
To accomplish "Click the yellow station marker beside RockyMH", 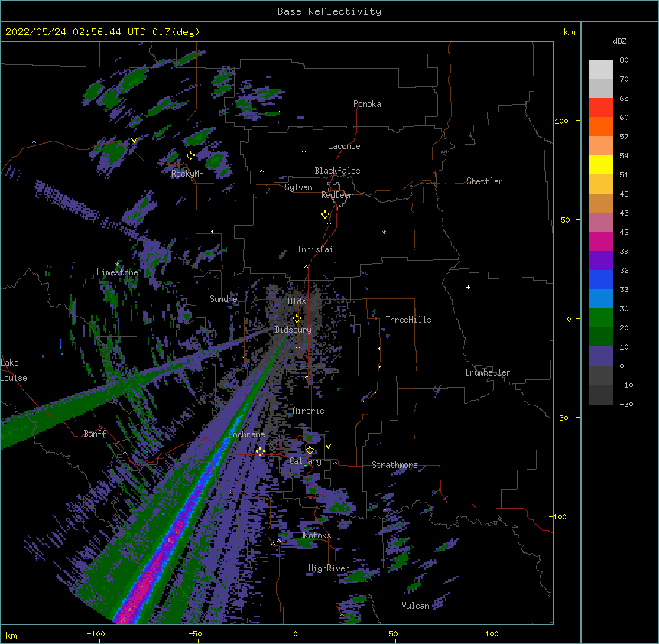I will click(191, 155).
